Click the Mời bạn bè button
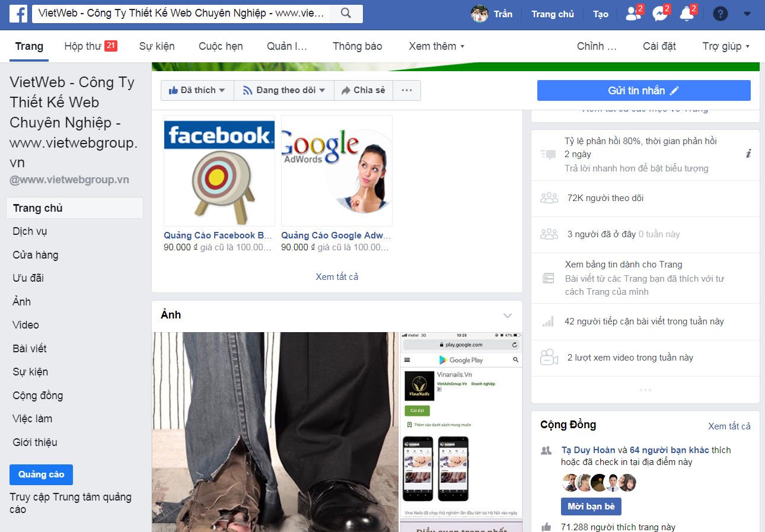The width and height of the screenshot is (765, 532). pos(591,506)
